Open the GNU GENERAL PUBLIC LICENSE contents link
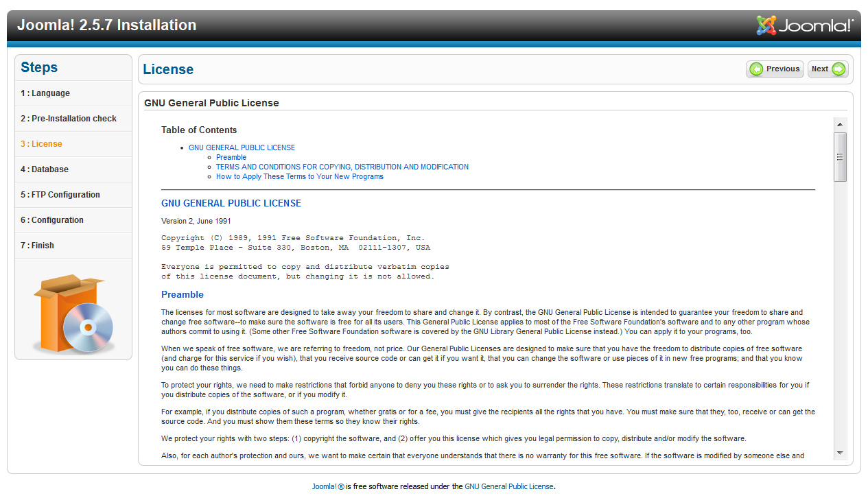 tap(242, 147)
